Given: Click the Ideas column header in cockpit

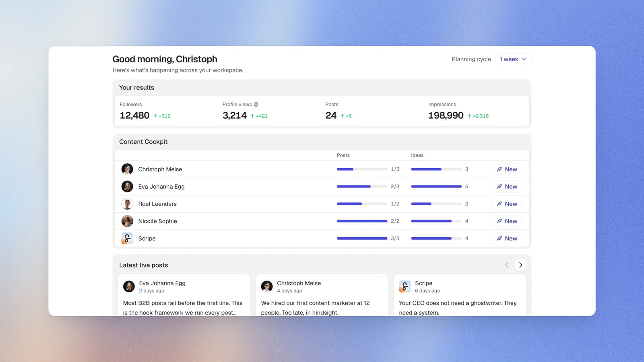Looking at the screenshot, I should [417, 155].
